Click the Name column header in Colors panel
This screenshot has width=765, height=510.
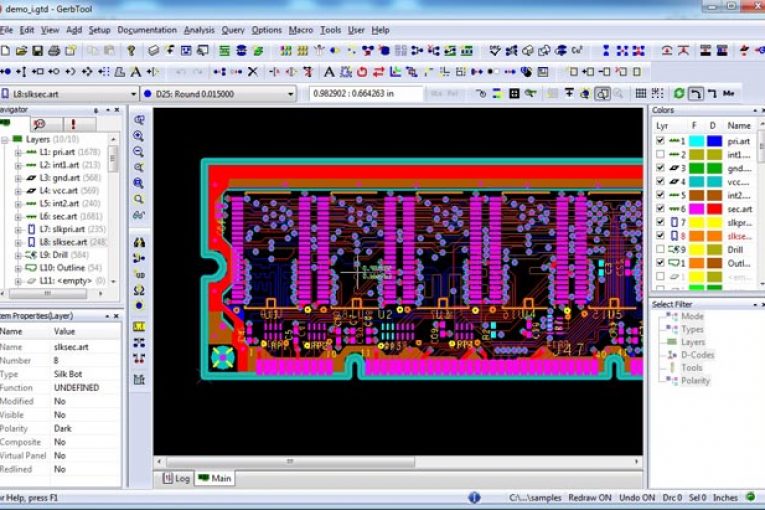click(x=739, y=125)
